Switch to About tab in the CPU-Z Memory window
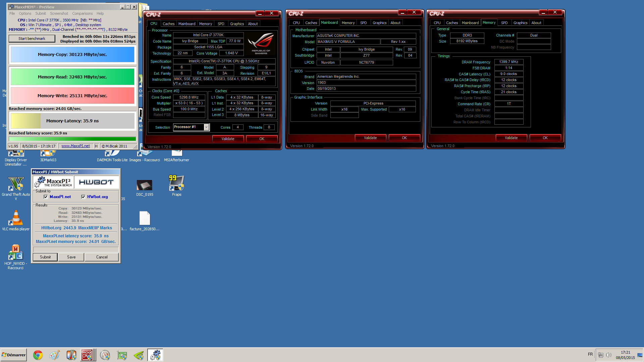Image resolution: width=644 pixels, height=362 pixels. click(536, 23)
